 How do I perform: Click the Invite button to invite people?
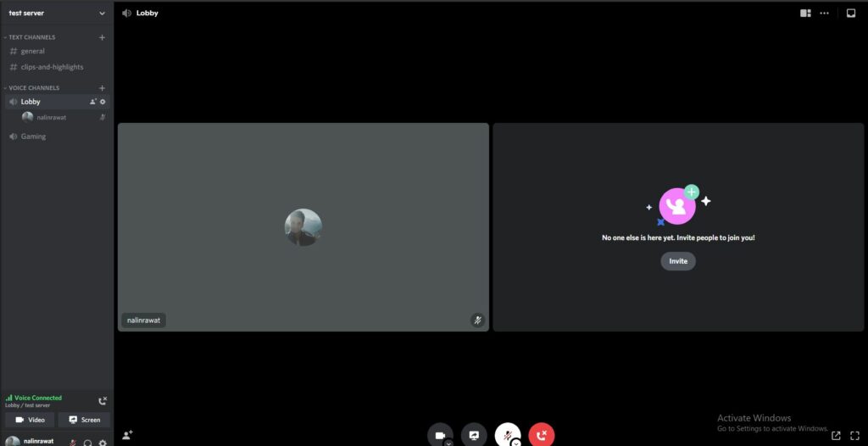(678, 261)
